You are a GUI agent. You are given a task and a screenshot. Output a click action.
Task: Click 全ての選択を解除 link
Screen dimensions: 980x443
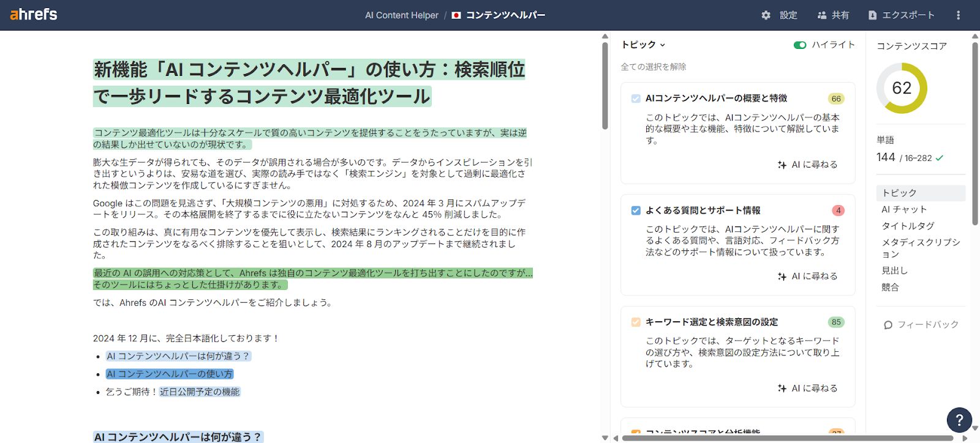(x=654, y=67)
